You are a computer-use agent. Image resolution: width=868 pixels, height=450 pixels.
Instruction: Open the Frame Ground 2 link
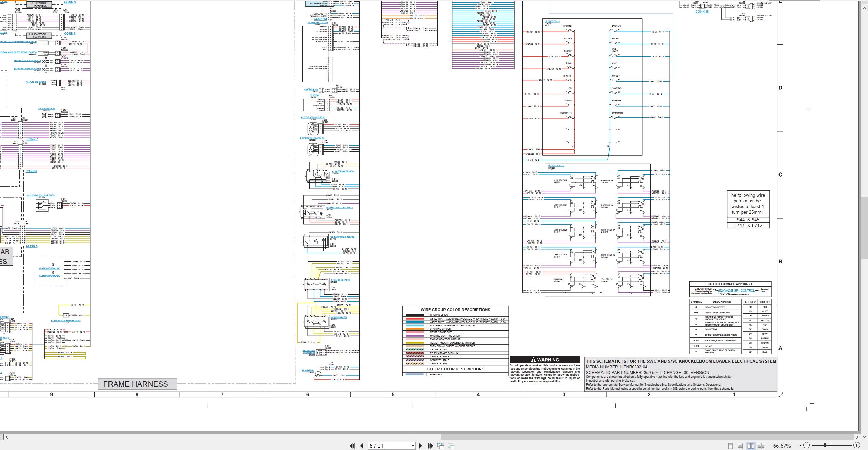(x=50, y=276)
